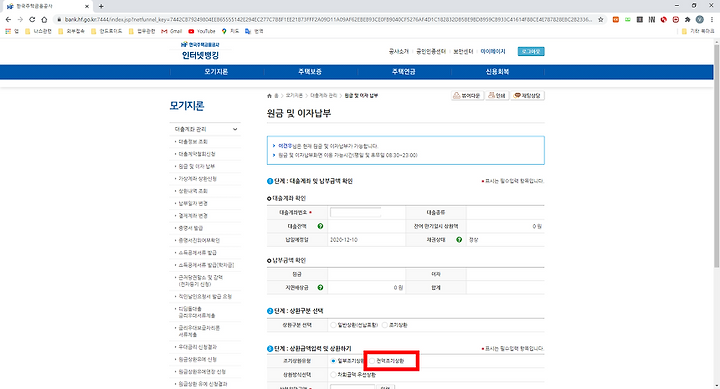Click the blue 로그아웃 button
Viewport: 720px width, 389px height.
click(x=531, y=51)
